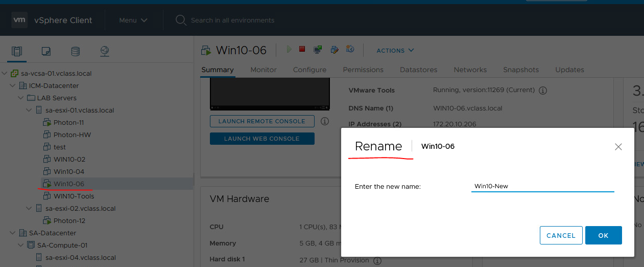Switch to the Summary tab

pos(218,70)
